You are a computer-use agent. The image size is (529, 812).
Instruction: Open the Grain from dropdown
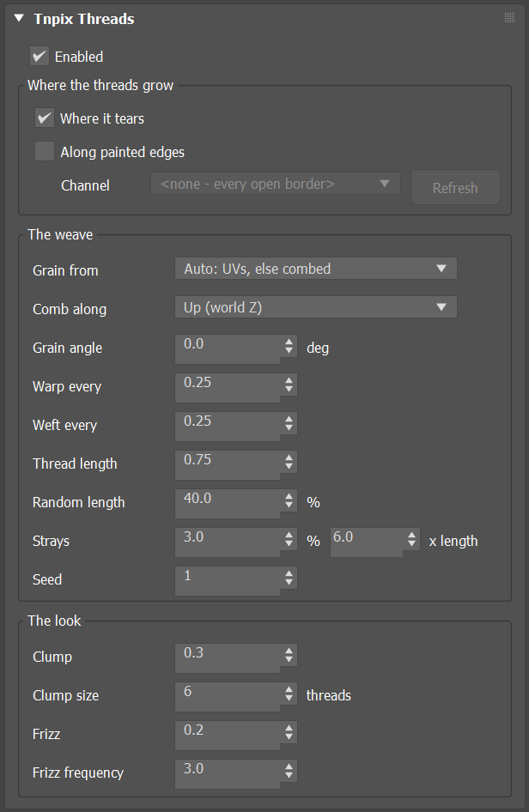(316, 269)
